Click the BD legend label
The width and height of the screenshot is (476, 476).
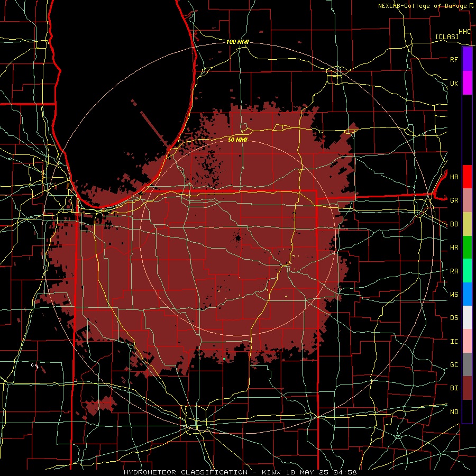point(454,224)
